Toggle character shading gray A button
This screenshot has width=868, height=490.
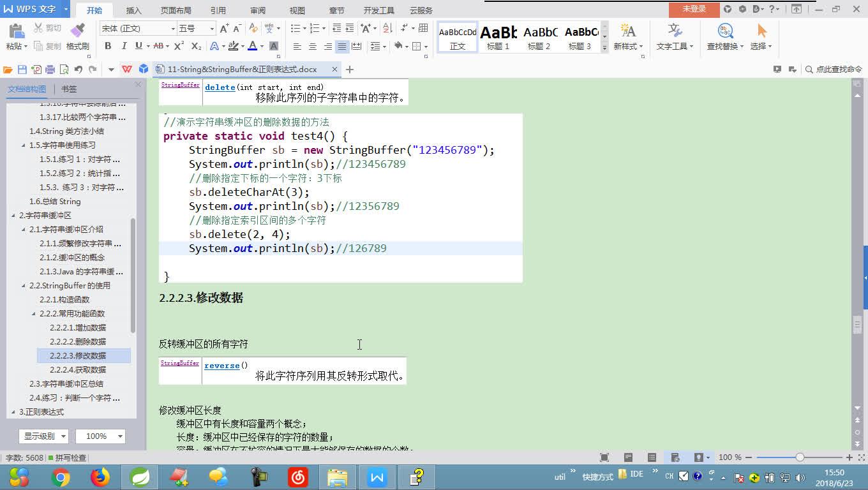274,46
